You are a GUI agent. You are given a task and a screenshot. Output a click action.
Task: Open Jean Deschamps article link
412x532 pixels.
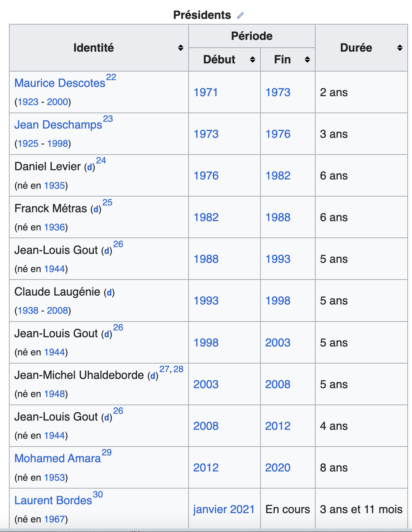click(58, 125)
